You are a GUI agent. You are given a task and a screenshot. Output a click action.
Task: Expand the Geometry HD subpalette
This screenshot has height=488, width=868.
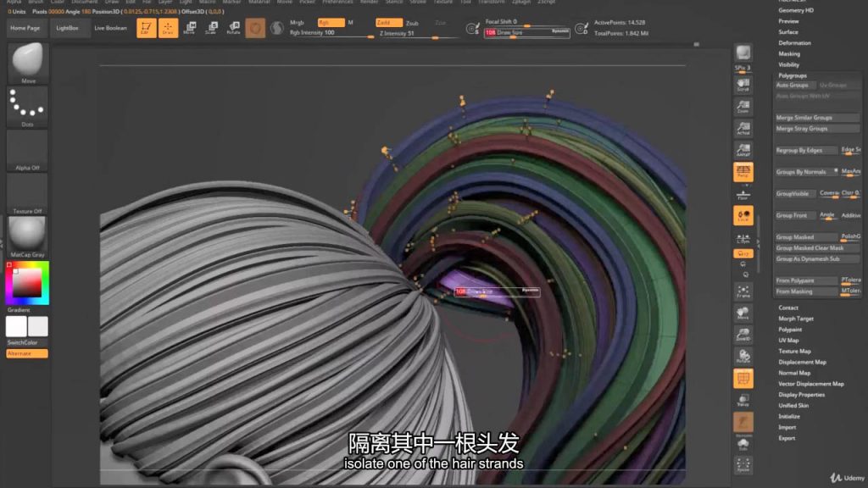(x=795, y=10)
